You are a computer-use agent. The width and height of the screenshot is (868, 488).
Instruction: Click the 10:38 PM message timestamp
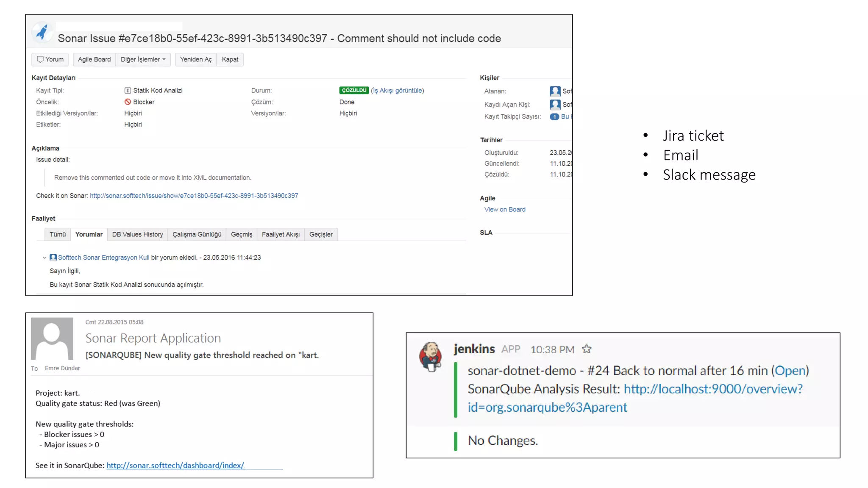pos(552,349)
